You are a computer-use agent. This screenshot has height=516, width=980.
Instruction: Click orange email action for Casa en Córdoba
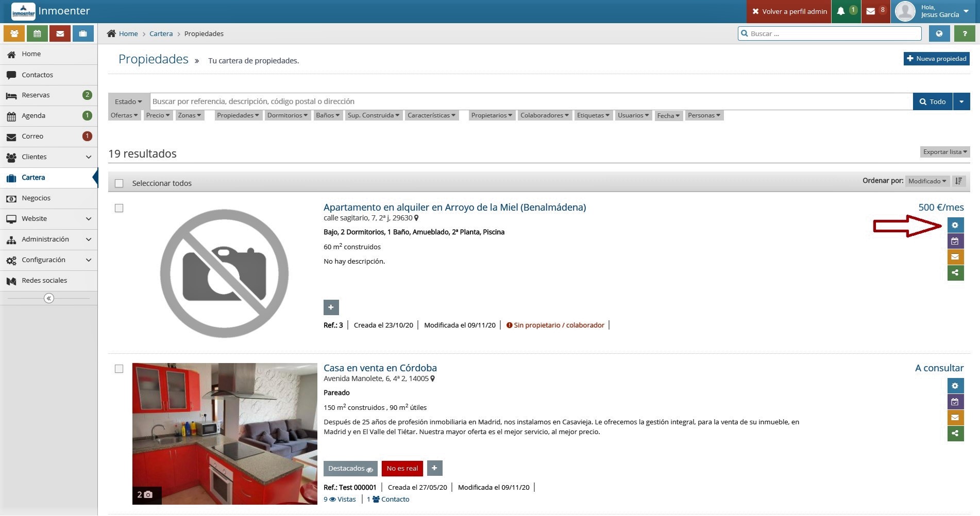pos(955,418)
